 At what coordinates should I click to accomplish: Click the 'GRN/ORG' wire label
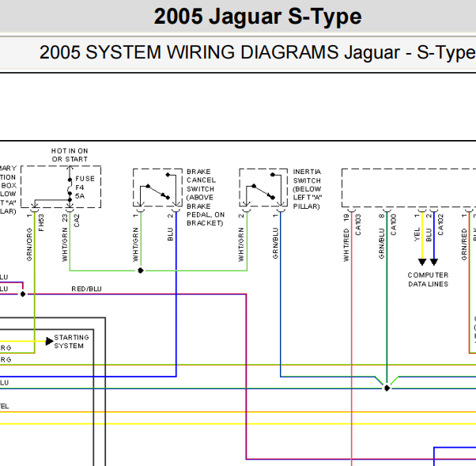coord(29,244)
